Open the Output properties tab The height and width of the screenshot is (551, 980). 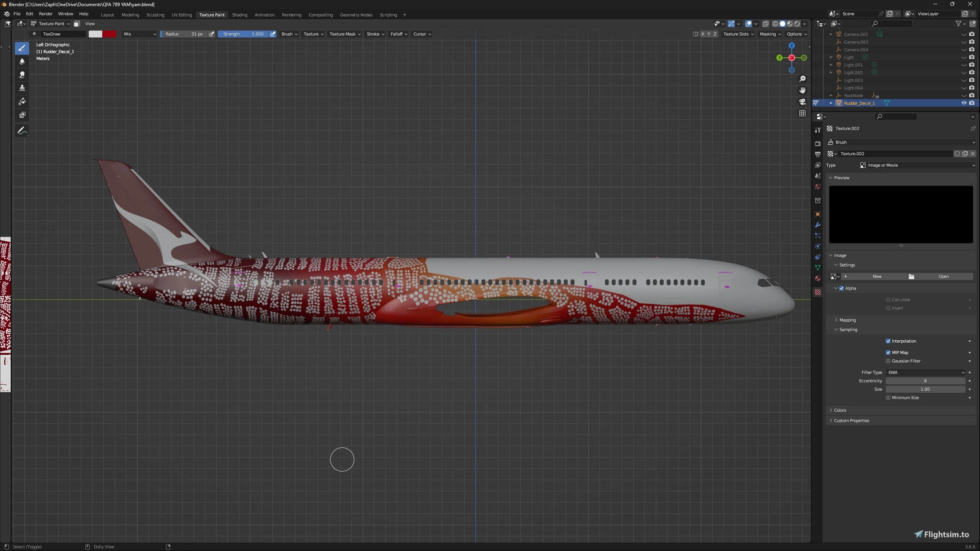click(817, 154)
